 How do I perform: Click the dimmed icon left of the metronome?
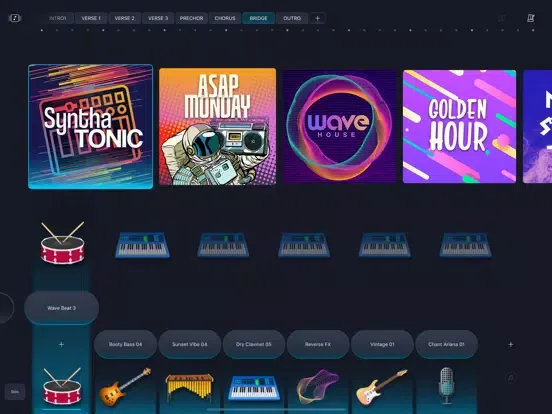tap(503, 18)
